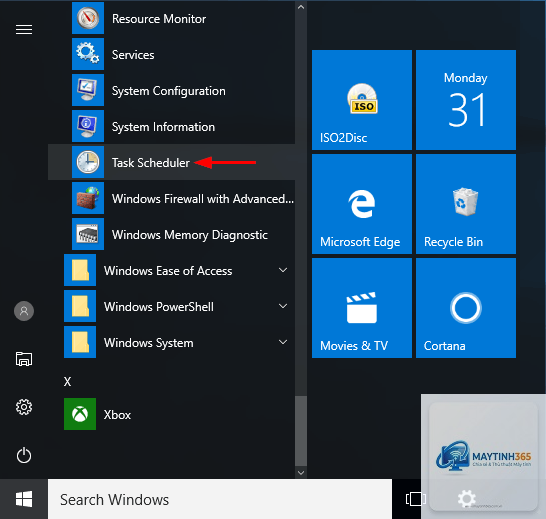
Task: Click the app list scrollbar thumb
Action: (301, 431)
